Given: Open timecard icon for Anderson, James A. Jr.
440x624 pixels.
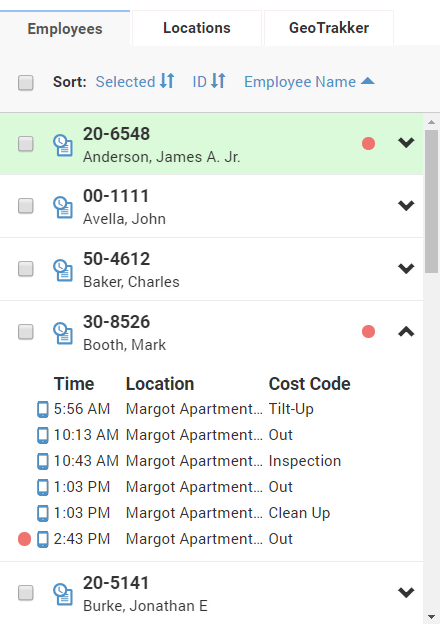Looking at the screenshot, I should (63, 145).
